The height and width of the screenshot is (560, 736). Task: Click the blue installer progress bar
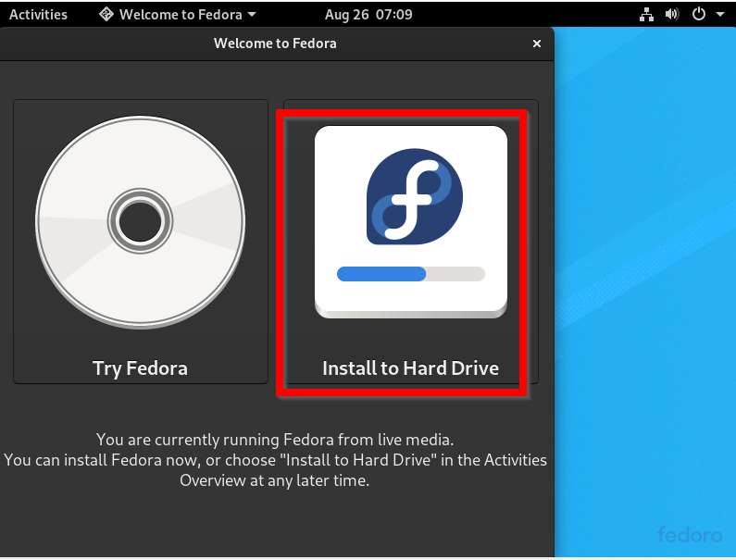(411, 274)
